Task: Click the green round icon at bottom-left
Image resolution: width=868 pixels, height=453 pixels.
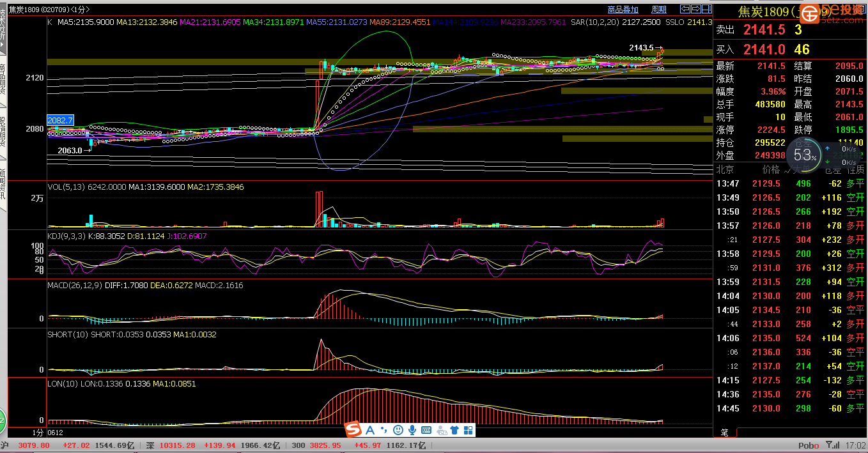Action: [x=3, y=420]
